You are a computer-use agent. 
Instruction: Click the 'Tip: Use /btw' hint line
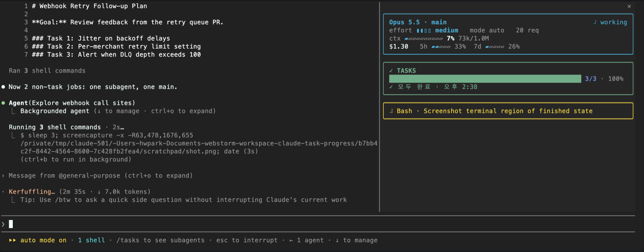[x=184, y=200]
